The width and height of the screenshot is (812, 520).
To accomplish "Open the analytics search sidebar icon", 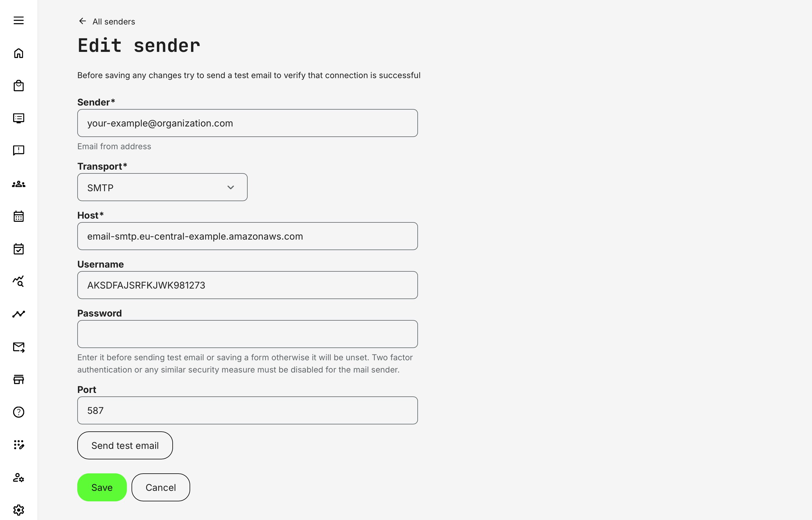I will (19, 281).
